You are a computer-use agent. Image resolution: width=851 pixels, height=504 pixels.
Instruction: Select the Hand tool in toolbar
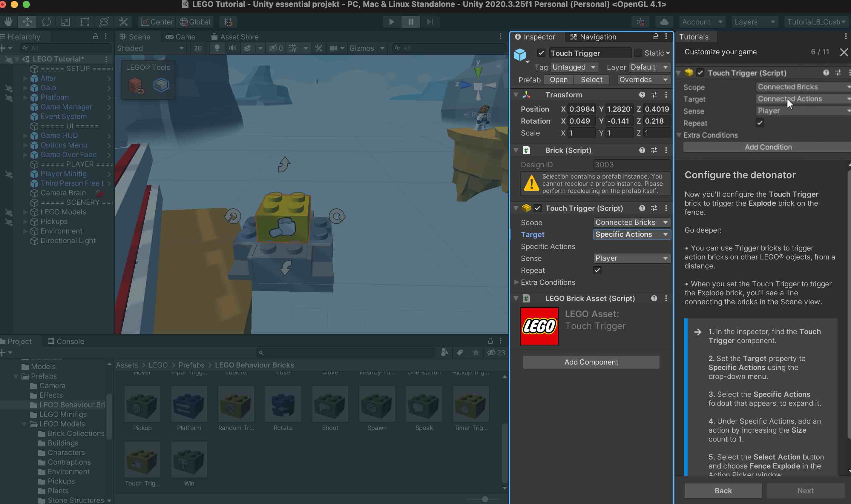click(8, 22)
